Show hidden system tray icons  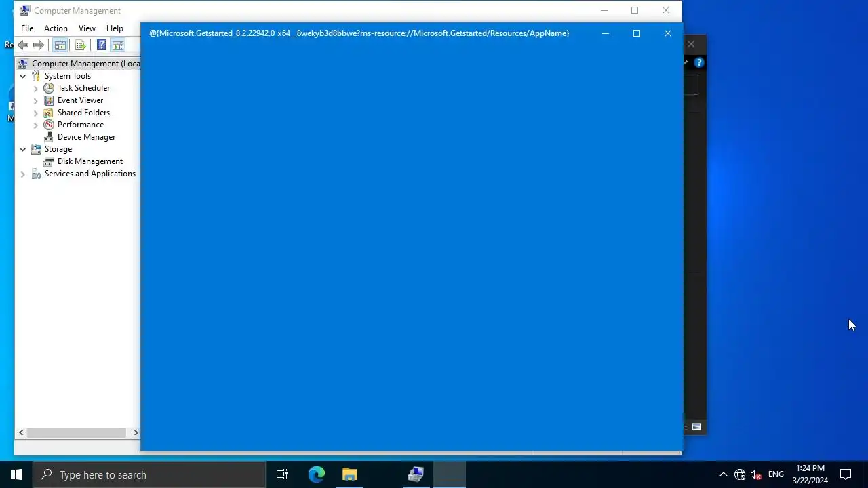click(723, 474)
